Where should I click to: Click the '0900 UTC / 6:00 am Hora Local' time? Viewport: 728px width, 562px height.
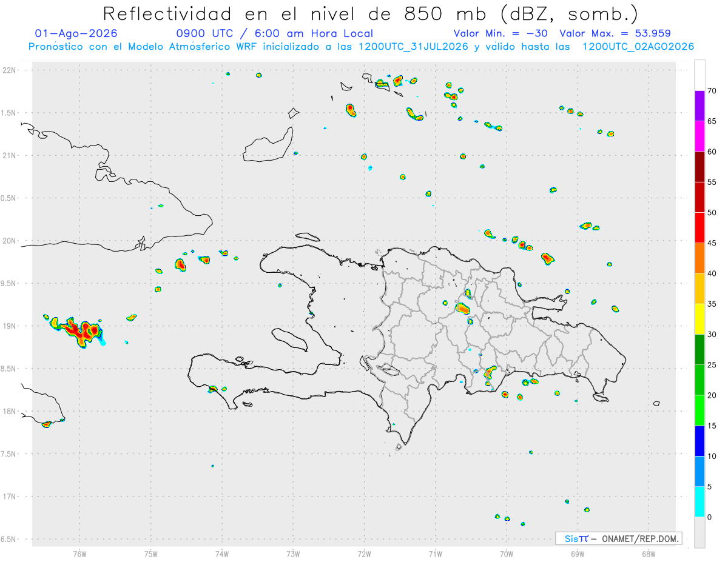[275, 33]
